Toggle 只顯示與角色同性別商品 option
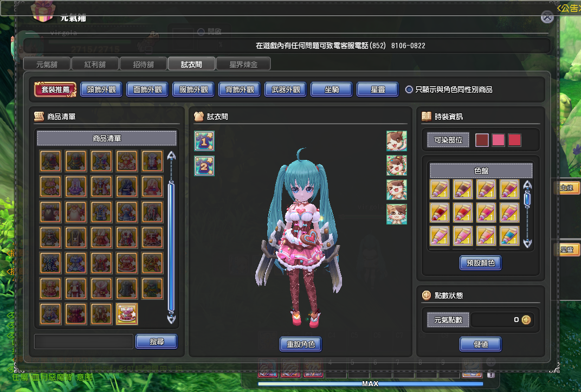Image resolution: width=581 pixels, height=392 pixels. (x=409, y=89)
